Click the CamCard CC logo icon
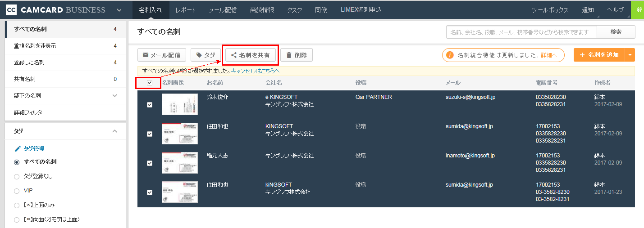This screenshot has height=228, width=644. point(12,9)
